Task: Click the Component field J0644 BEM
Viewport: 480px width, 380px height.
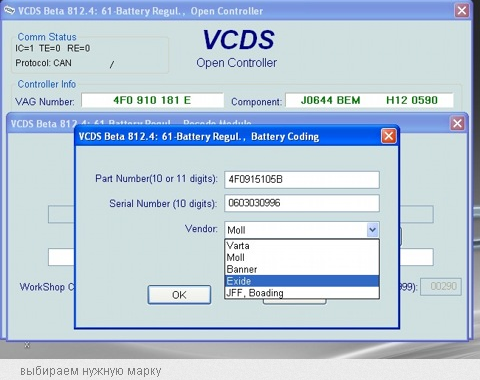Action: [x=369, y=100]
